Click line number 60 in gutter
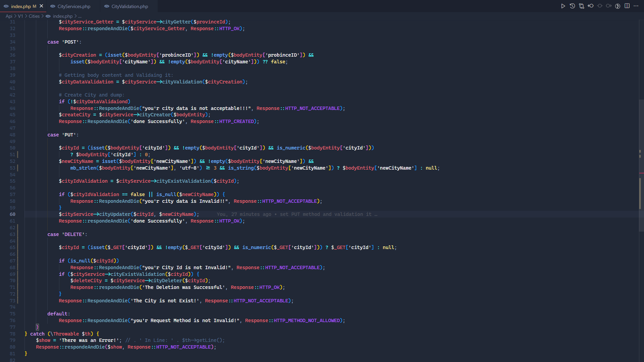 (12, 215)
